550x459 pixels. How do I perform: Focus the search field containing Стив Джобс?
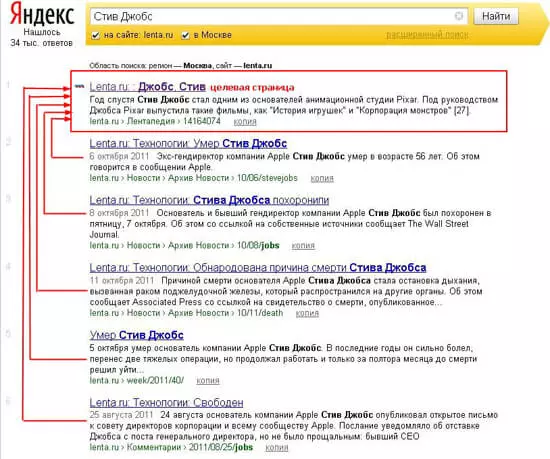[x=279, y=16]
